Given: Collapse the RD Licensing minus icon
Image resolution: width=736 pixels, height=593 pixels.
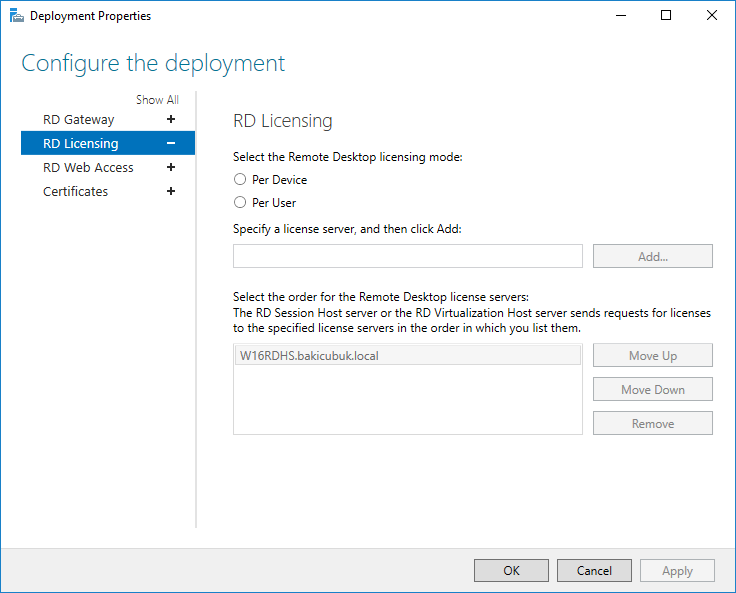Looking at the screenshot, I should pos(171,143).
